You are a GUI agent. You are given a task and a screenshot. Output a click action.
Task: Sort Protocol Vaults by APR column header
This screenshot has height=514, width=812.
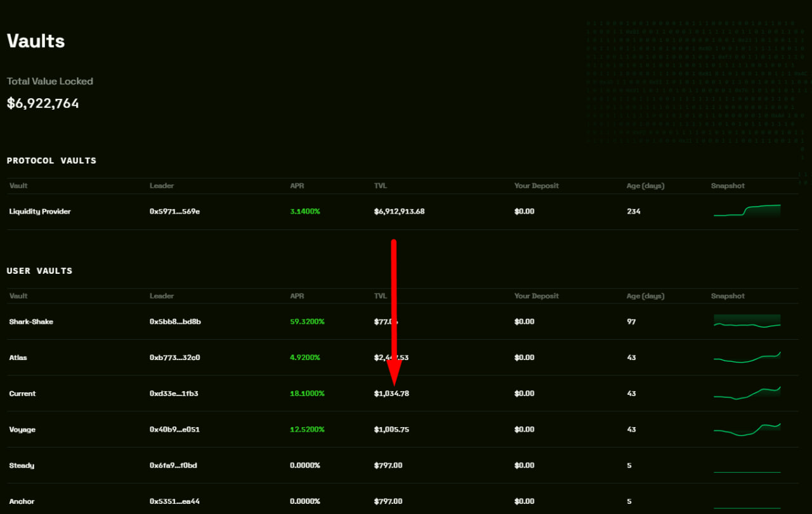click(297, 186)
